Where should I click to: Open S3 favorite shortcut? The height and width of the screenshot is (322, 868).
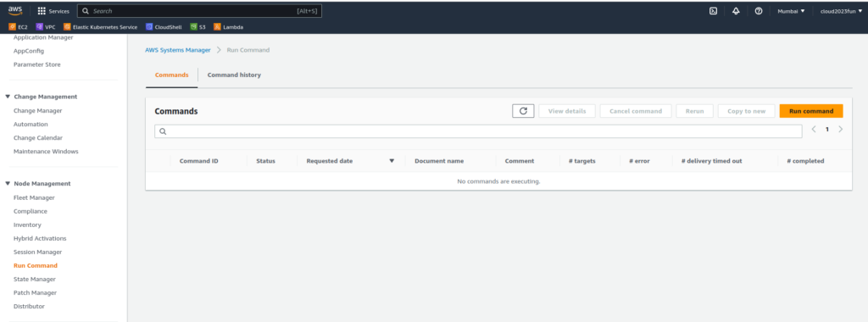(x=198, y=26)
